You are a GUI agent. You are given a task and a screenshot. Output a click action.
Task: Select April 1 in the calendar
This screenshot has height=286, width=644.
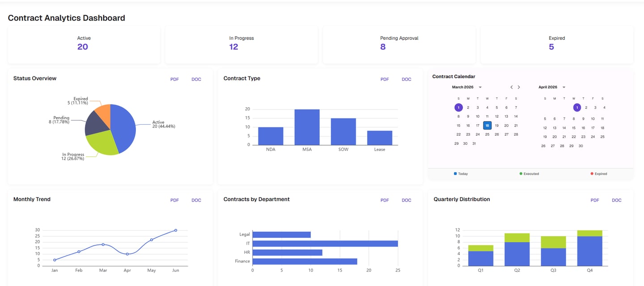coord(577,107)
